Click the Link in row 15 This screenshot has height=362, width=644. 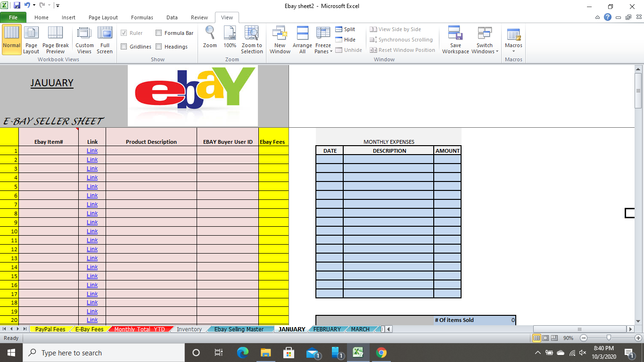[92, 276]
